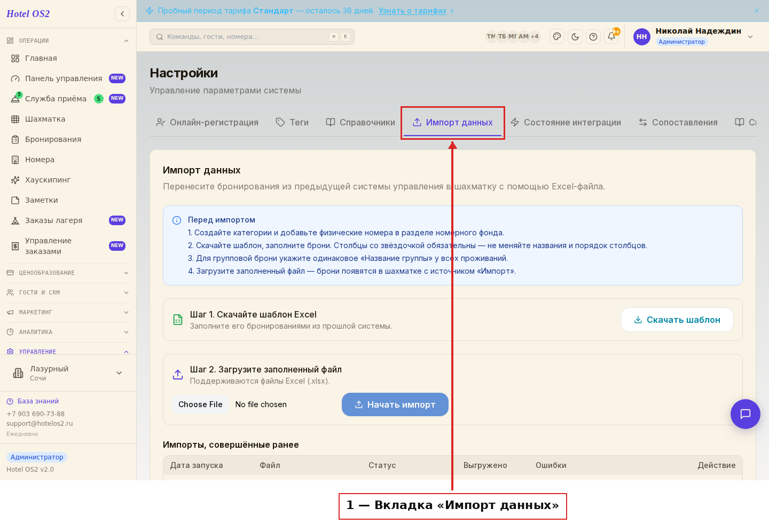Click the Выгружено column header

485,465
